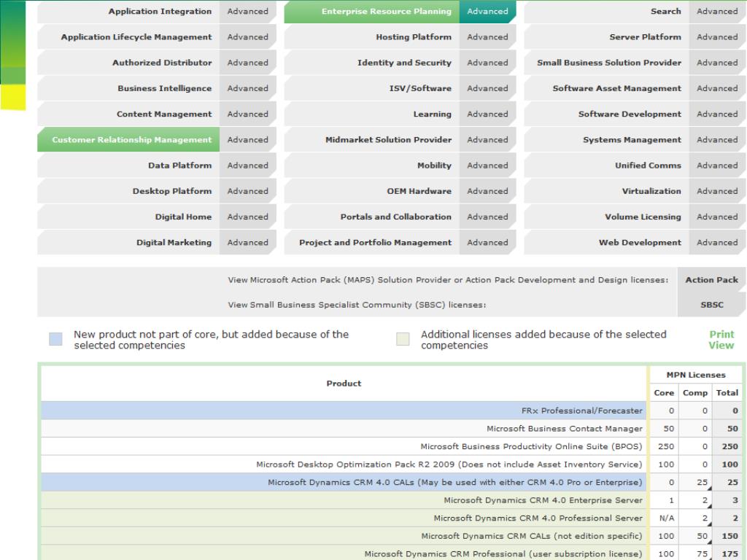Screen dimensions: 747x560
Task: Click the Comp column header
Action: point(695,393)
